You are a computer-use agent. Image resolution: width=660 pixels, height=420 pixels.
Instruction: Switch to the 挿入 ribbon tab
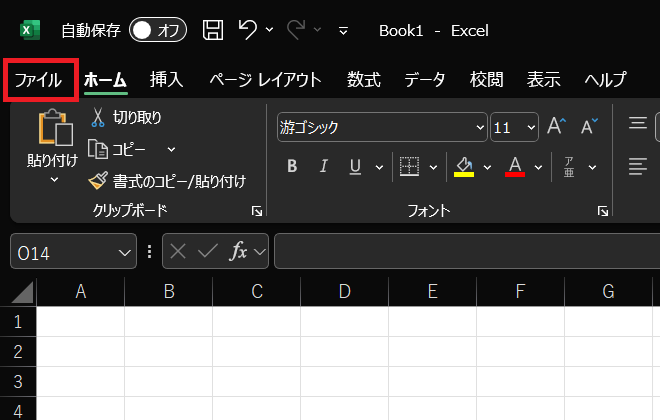[166, 80]
